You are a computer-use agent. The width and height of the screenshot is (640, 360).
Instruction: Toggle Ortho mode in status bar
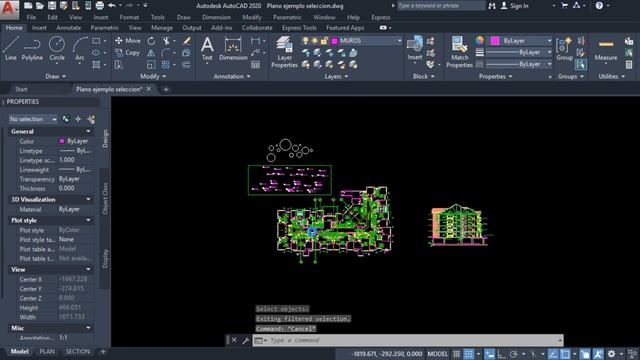(501, 354)
